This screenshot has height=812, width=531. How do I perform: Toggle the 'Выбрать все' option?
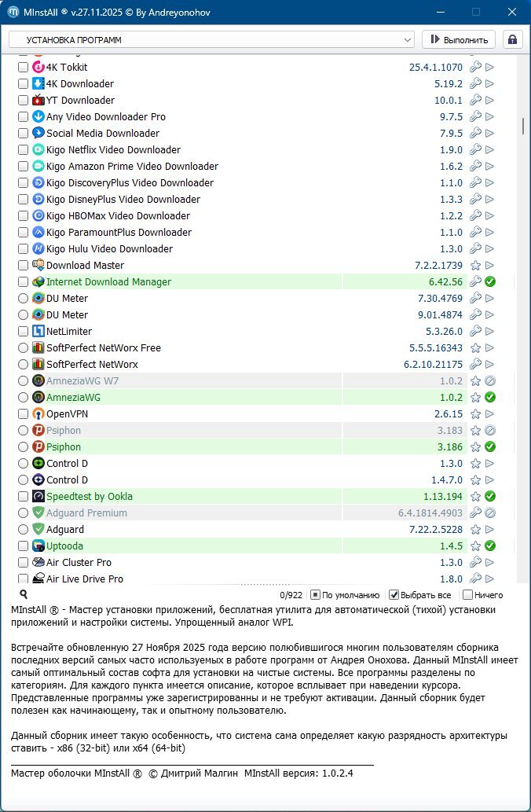pos(394,595)
